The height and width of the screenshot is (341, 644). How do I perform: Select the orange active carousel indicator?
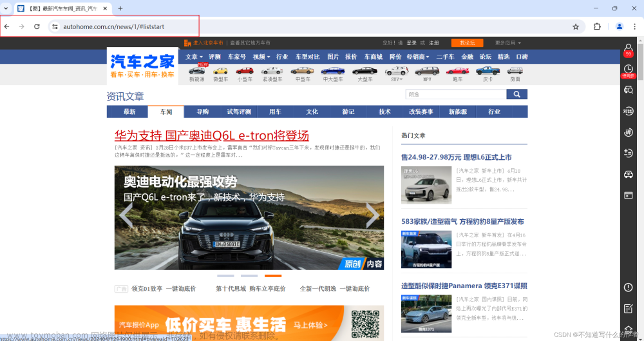click(273, 276)
